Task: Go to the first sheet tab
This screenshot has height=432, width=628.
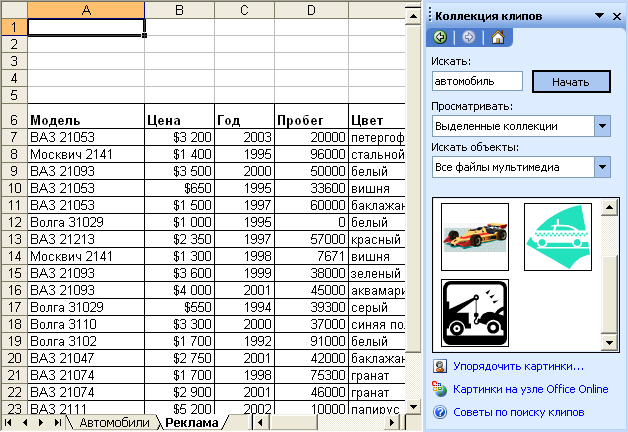Action: click(8, 422)
